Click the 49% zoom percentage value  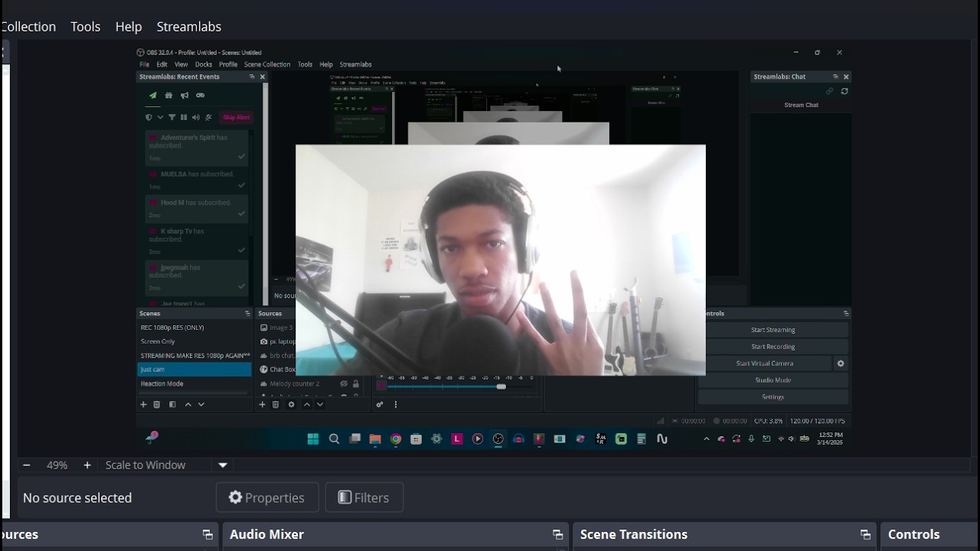(57, 465)
